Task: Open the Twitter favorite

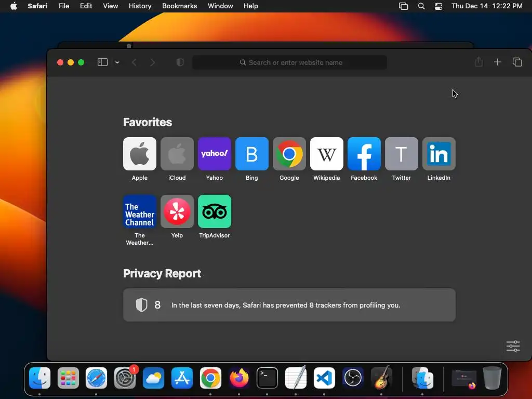Action: pos(402,154)
